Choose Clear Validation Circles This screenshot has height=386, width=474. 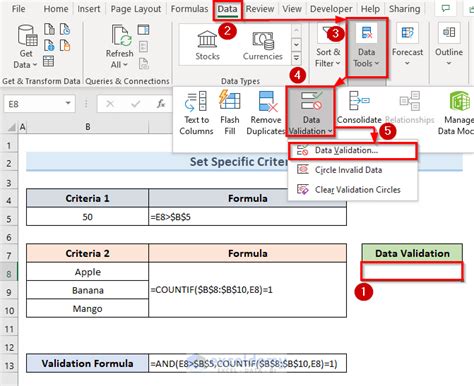coord(352,190)
